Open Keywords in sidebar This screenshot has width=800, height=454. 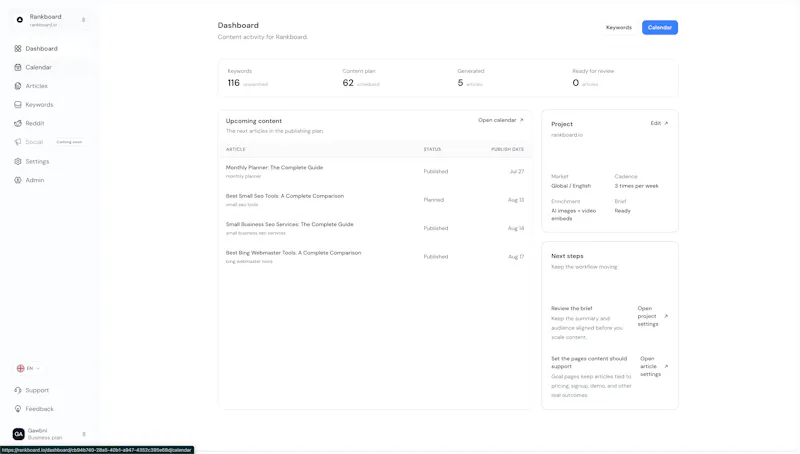(x=48, y=105)
